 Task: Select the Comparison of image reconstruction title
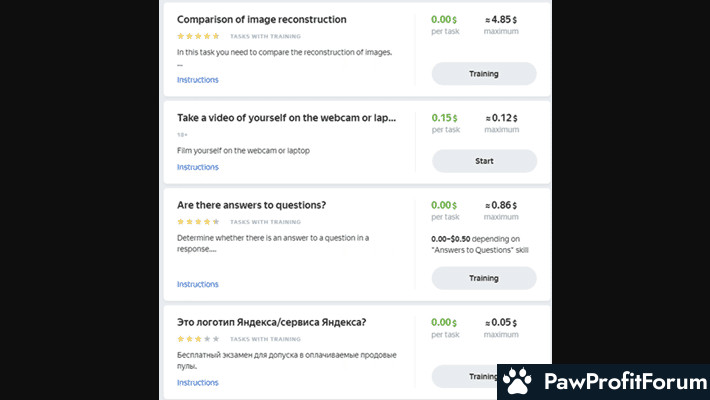(x=262, y=19)
